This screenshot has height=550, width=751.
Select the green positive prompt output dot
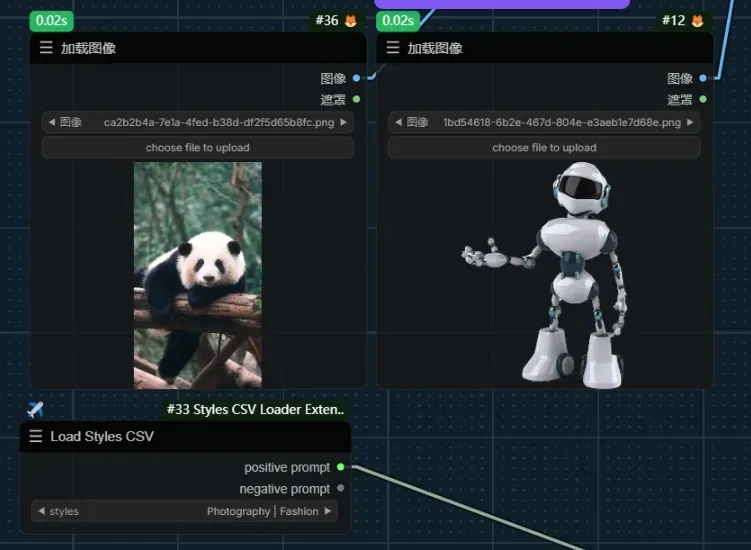click(x=341, y=467)
